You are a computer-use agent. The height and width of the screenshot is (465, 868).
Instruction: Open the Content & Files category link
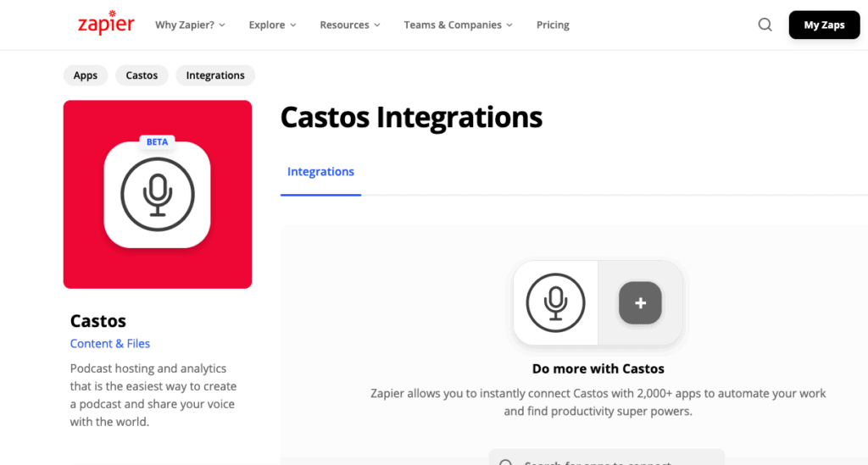pos(110,343)
